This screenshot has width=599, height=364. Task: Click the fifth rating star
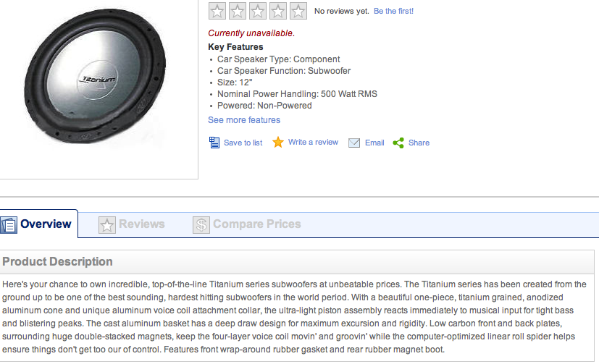click(298, 11)
